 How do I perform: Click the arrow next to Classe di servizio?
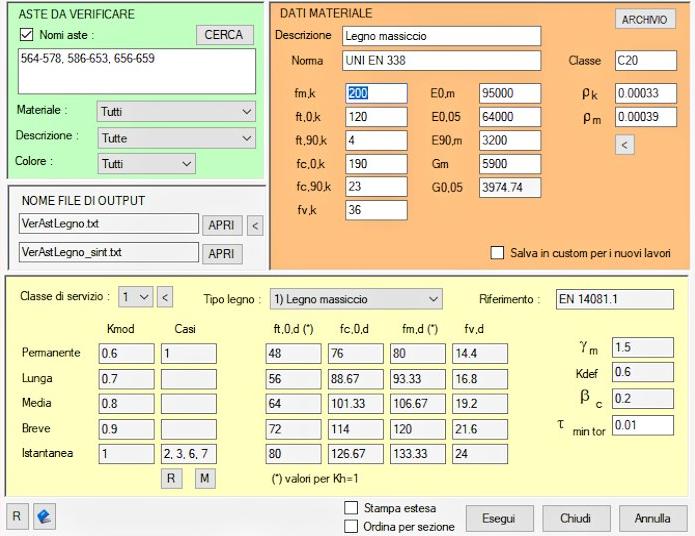pyautogui.click(x=165, y=298)
